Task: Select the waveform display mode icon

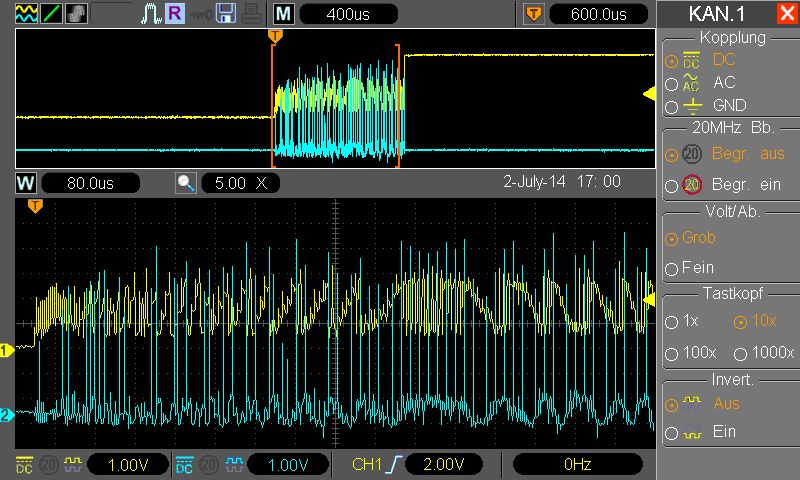Action: (x=26, y=13)
